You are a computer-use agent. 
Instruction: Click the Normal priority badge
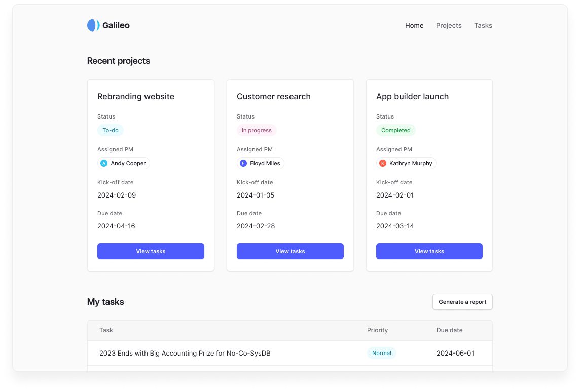click(x=381, y=353)
